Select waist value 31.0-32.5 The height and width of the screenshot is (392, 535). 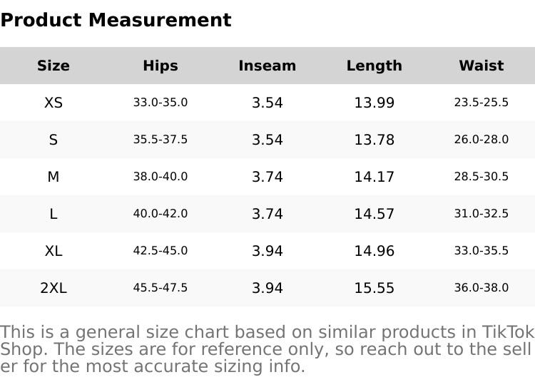(481, 214)
